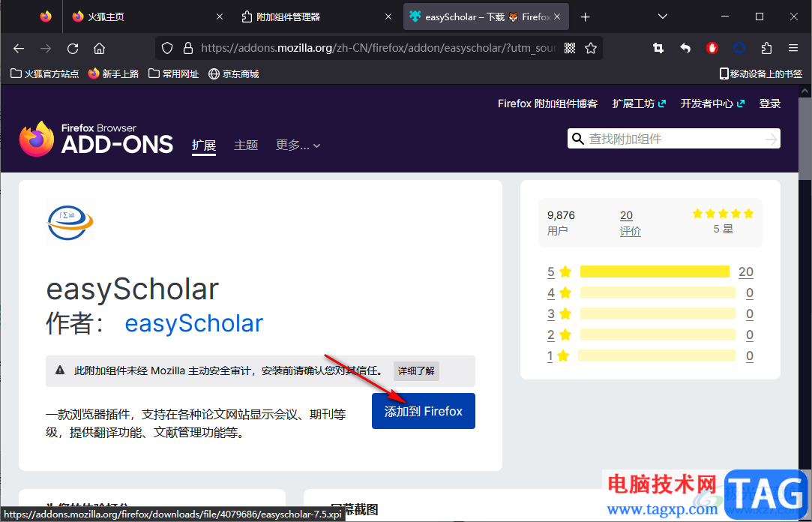812x522 pixels.
Task: Open author easyScholar link
Action: tap(193, 324)
